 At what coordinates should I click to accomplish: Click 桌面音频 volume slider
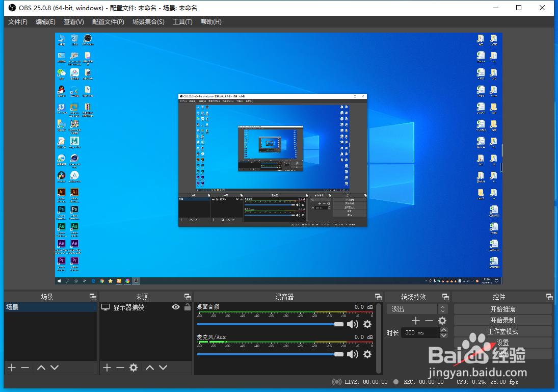click(x=270, y=324)
